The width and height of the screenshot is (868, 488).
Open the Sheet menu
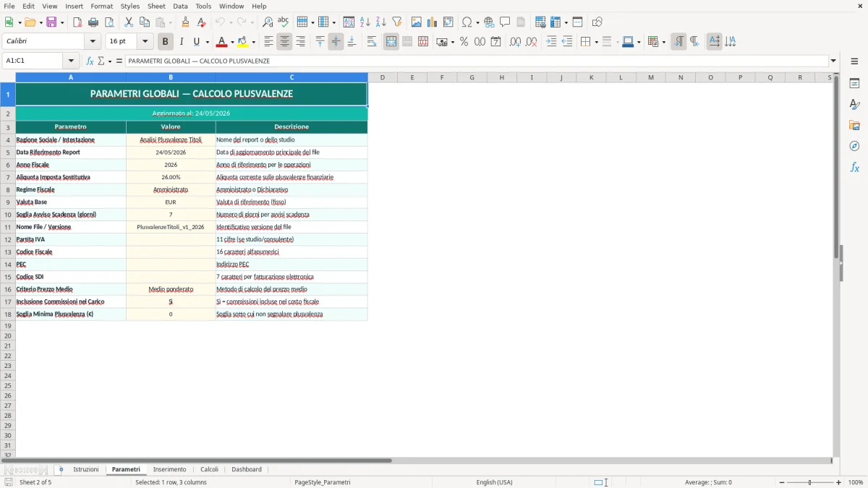(x=156, y=6)
